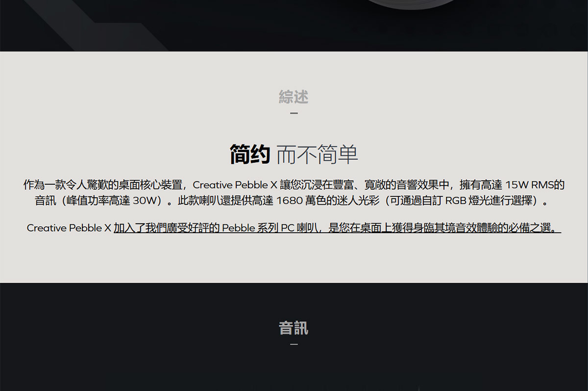This screenshot has width=588, height=391.
Task: Click the divider dash under 音訊
Action: [x=294, y=345]
